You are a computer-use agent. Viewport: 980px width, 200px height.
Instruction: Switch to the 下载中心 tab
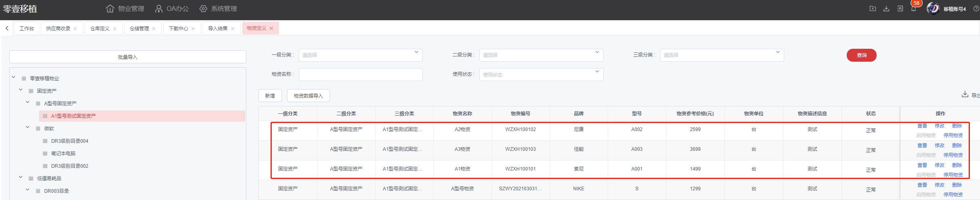pos(178,29)
